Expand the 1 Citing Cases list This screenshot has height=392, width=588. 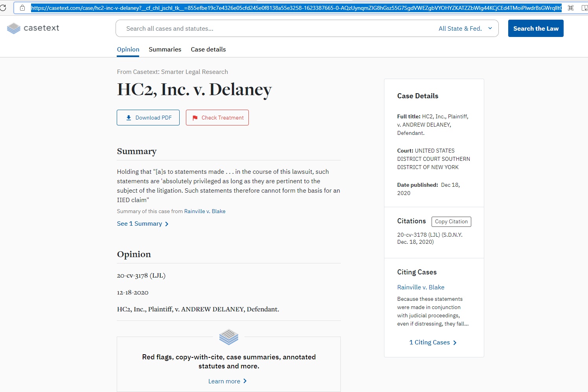coord(432,342)
